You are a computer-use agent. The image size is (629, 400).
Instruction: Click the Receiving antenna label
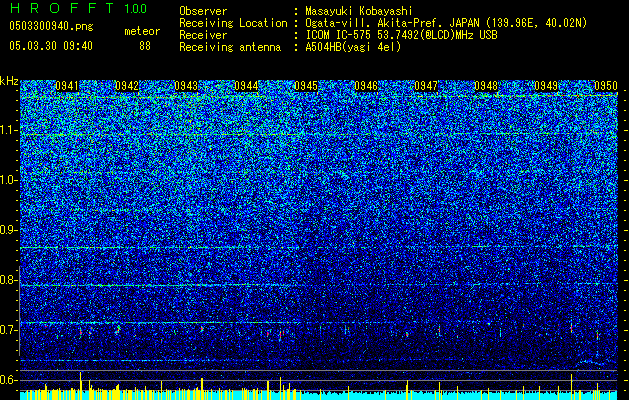(x=230, y=47)
